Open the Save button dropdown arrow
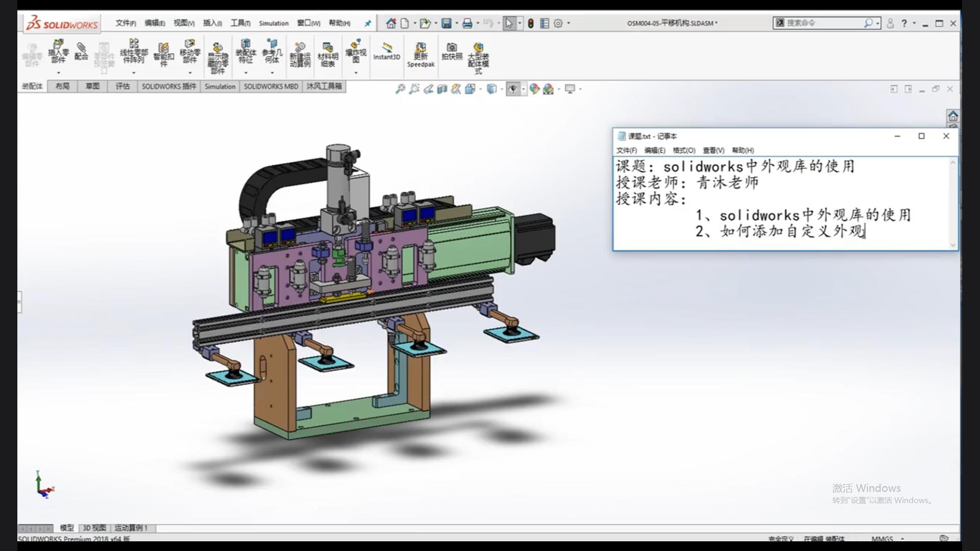 [x=456, y=23]
